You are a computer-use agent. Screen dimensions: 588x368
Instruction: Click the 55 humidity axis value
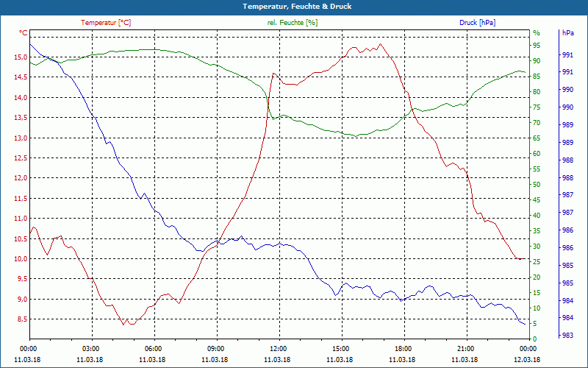pos(537,169)
